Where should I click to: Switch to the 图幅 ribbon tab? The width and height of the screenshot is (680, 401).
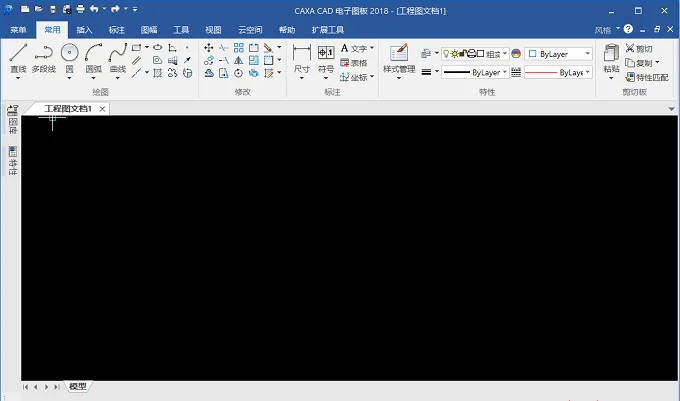click(x=149, y=30)
